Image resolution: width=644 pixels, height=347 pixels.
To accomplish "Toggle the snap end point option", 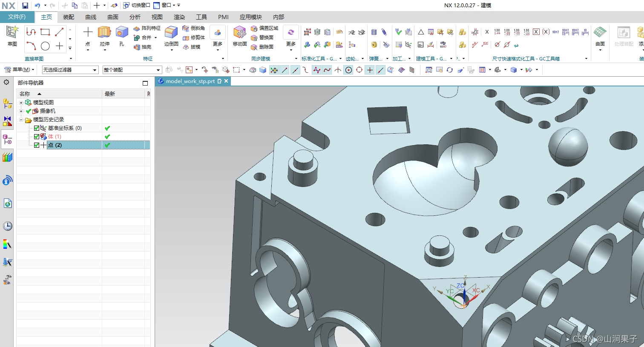I will tap(285, 70).
